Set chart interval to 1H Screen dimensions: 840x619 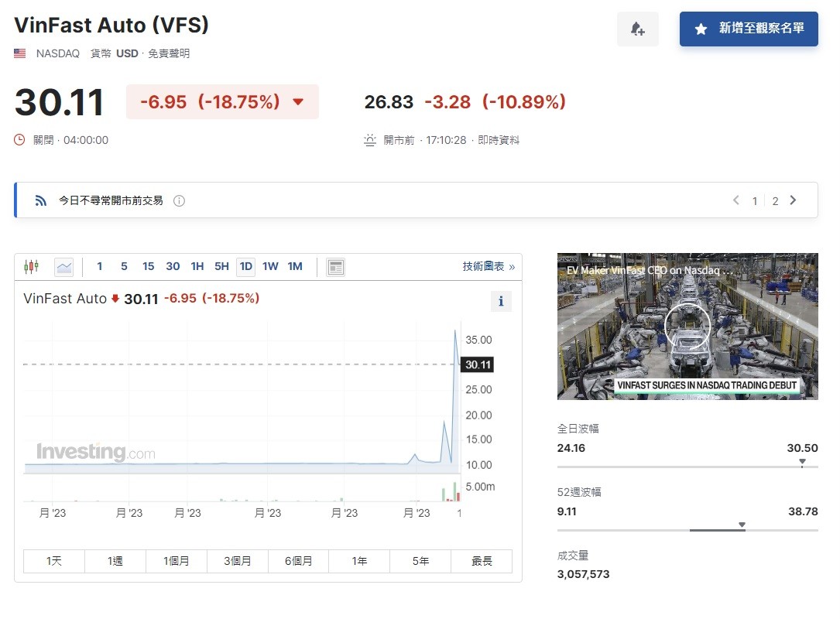(x=197, y=267)
